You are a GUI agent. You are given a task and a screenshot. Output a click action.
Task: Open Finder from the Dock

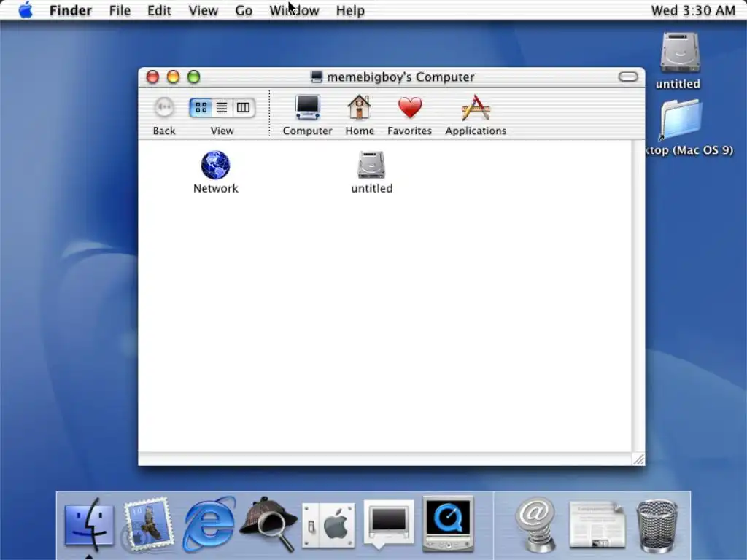click(x=89, y=524)
